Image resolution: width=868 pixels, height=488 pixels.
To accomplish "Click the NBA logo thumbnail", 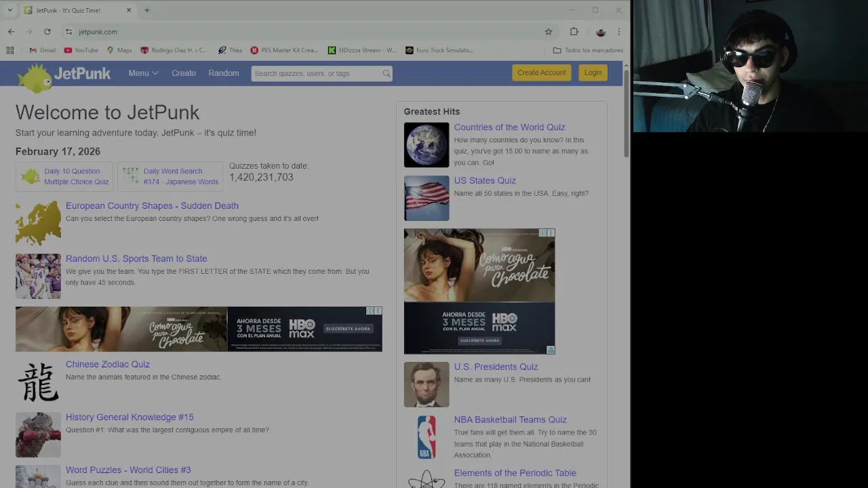I will [427, 437].
